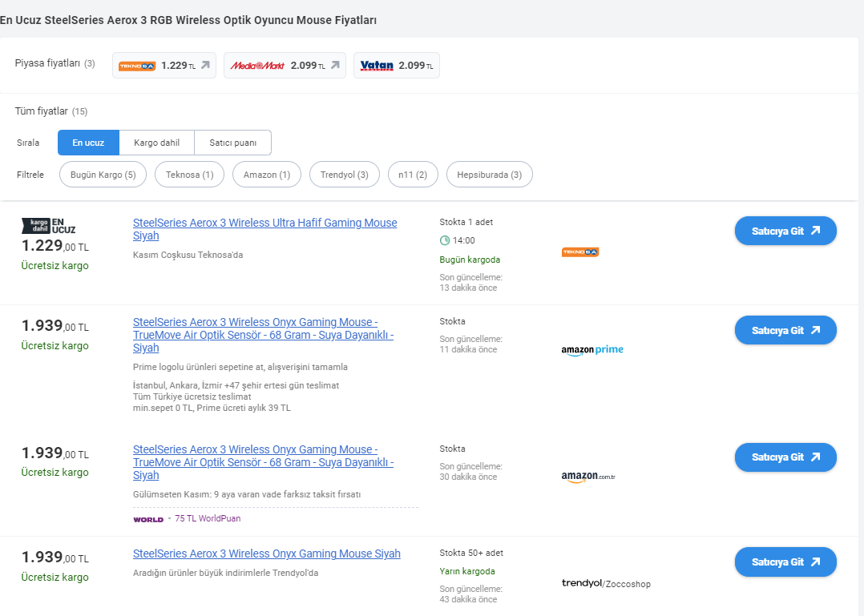Toggle the Amazon (1) filter
This screenshot has width=864, height=616.
click(x=267, y=175)
